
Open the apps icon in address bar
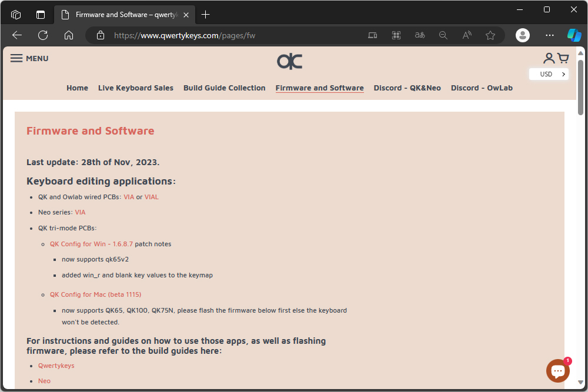(396, 35)
